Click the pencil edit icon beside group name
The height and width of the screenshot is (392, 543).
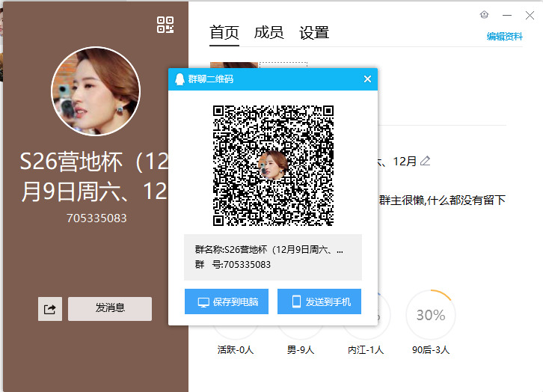pos(426,161)
